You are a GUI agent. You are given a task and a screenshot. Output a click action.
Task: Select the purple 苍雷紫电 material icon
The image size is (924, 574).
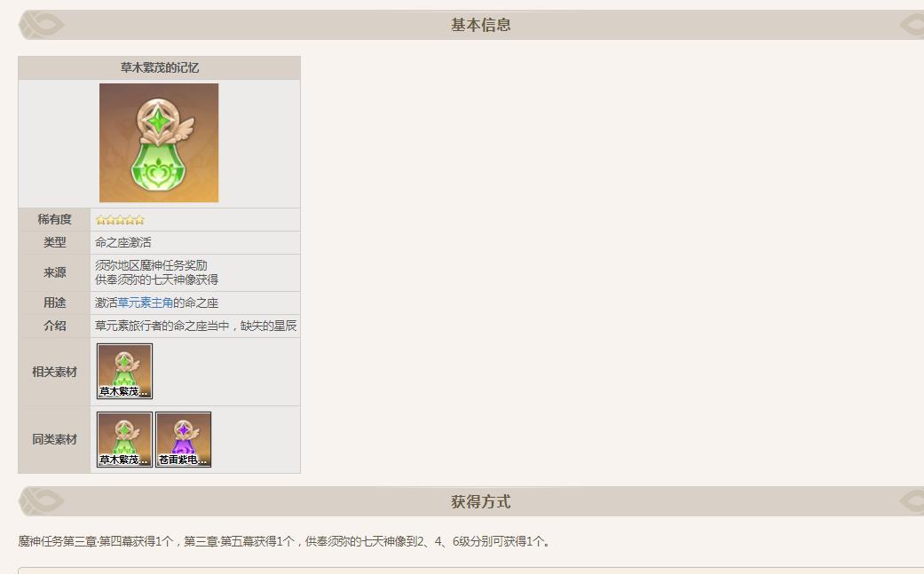tap(183, 437)
